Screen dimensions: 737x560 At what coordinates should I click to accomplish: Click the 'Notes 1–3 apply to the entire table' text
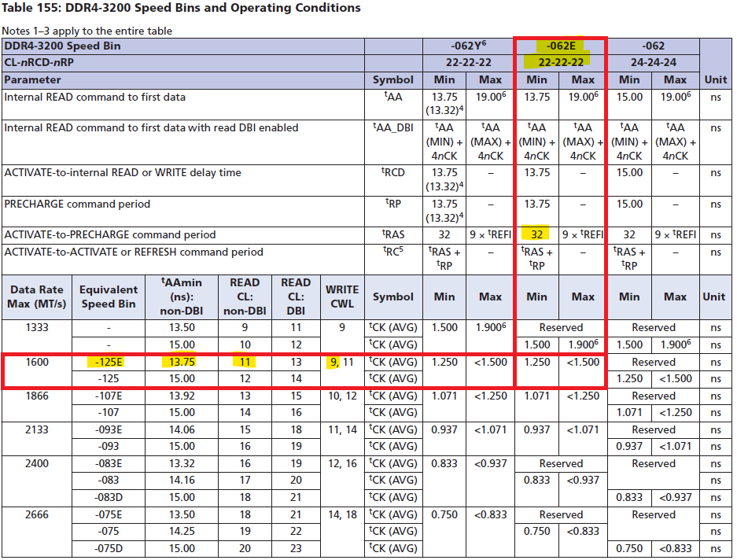[x=87, y=31]
